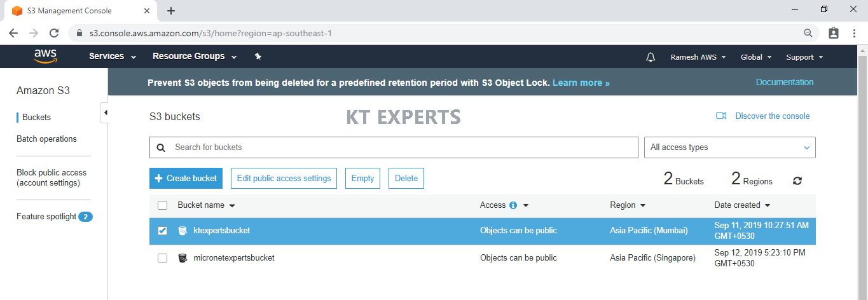This screenshot has height=300, width=868.
Task: Click Asia Pacific (Mumbai) region cell
Action: [649, 231]
